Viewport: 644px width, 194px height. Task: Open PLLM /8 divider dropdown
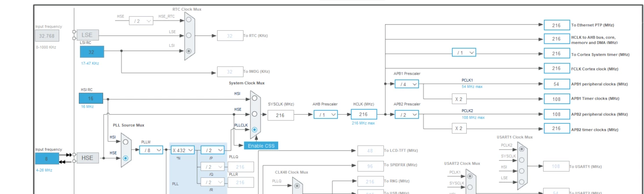click(x=151, y=150)
